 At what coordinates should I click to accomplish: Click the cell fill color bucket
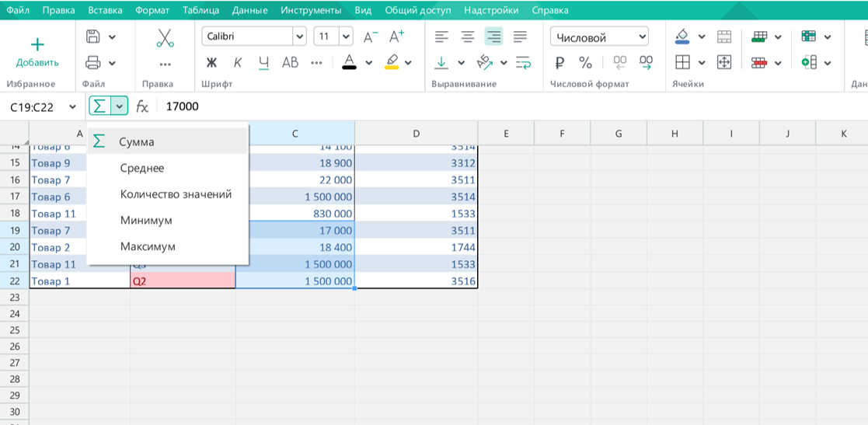[682, 37]
